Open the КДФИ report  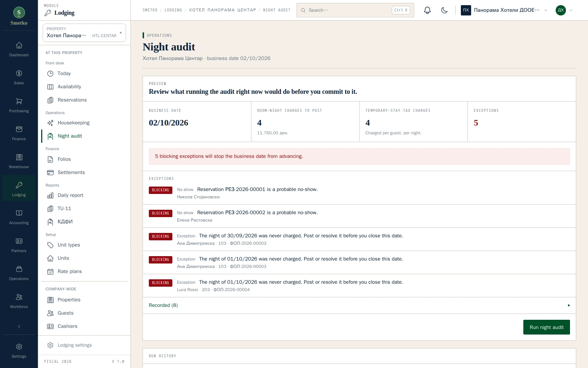[84, 222]
